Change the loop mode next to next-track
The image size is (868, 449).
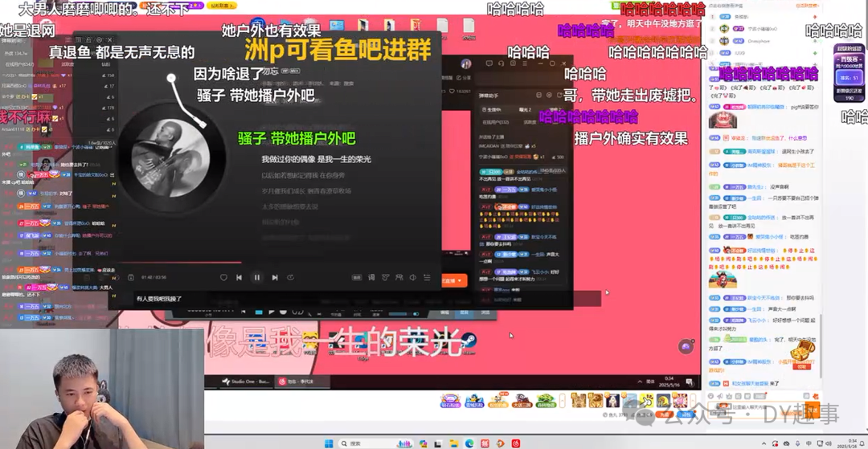[x=291, y=278]
